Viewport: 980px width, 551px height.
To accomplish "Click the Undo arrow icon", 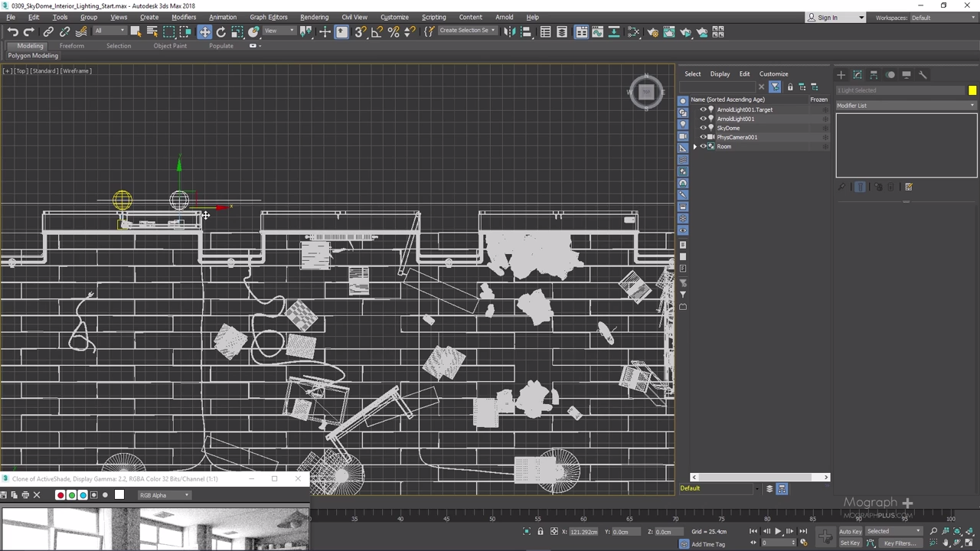I will [13, 32].
